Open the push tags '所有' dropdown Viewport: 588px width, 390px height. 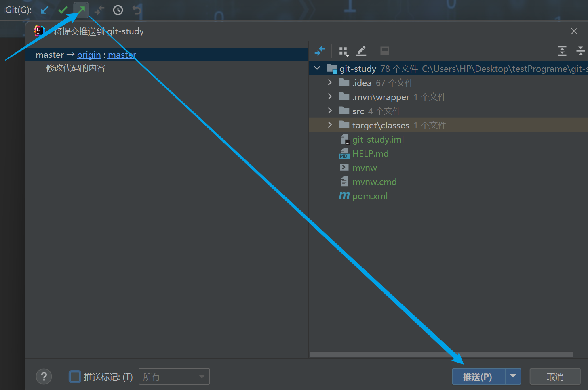[174, 377]
